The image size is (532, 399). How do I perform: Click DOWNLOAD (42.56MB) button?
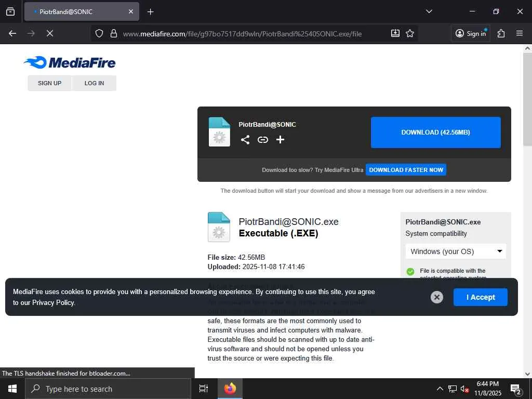point(436,132)
